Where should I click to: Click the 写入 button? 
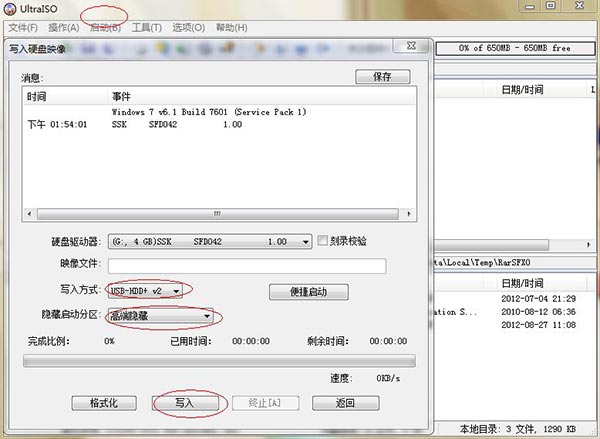coord(185,403)
